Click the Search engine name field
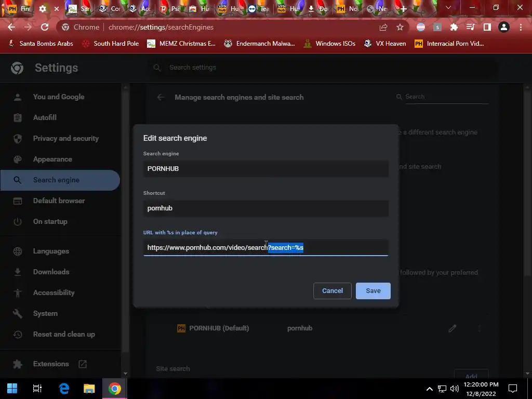 [x=266, y=169]
